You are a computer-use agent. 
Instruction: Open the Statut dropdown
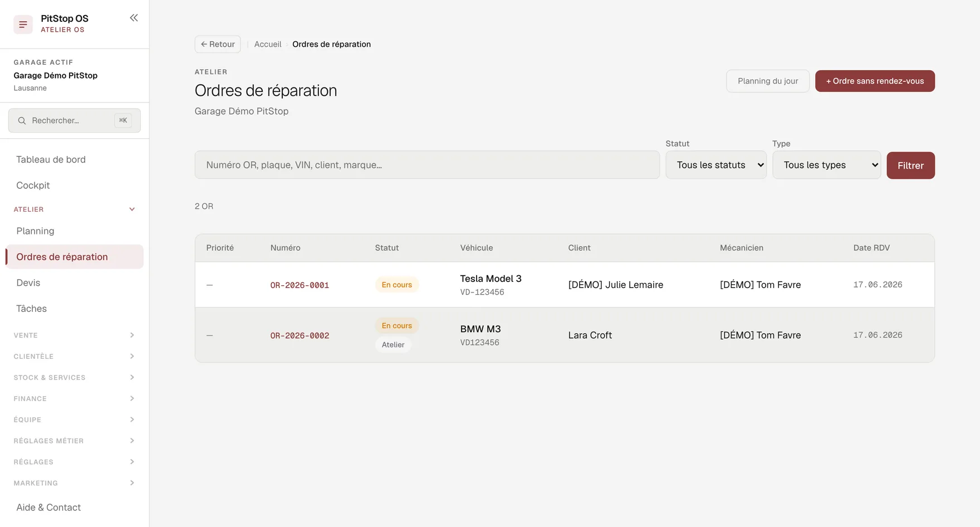coord(716,165)
